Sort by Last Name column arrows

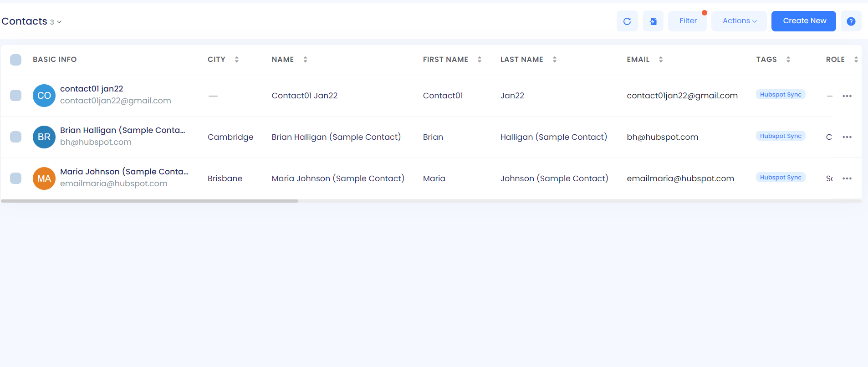(554, 60)
